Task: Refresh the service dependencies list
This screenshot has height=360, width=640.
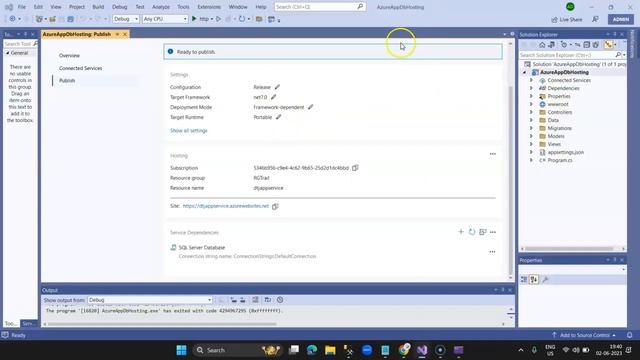Action: point(472,232)
